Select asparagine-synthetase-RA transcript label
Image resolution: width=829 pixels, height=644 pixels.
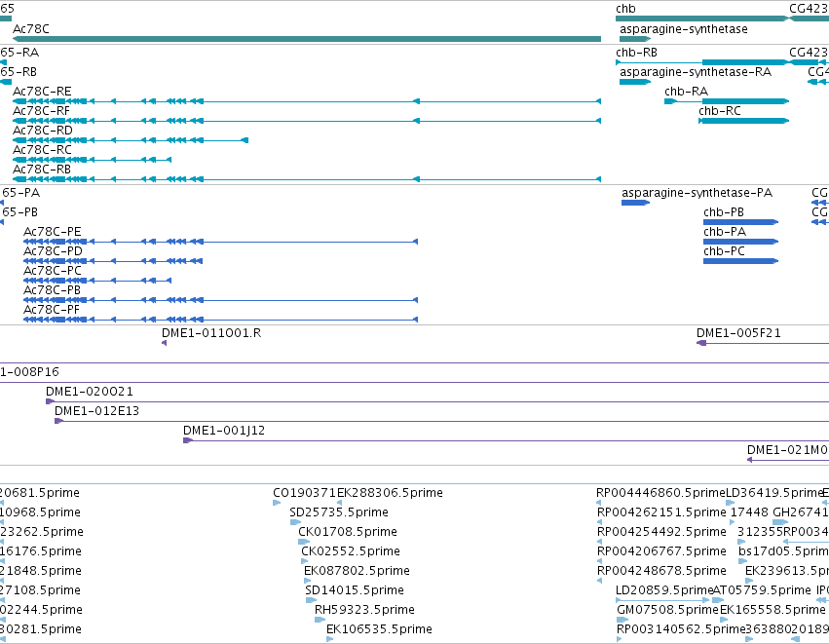pyautogui.click(x=696, y=72)
